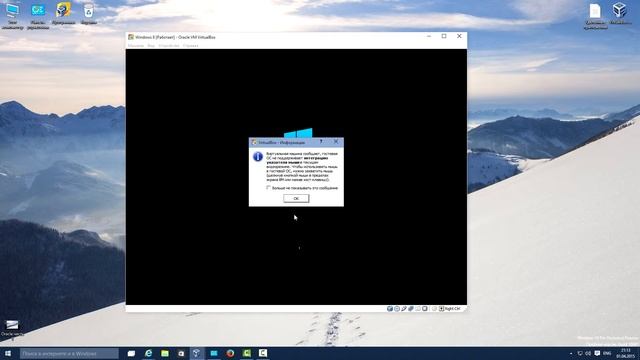Maximize the VirtualBox VM window
Screen dimensions: 640x360
[444, 36]
